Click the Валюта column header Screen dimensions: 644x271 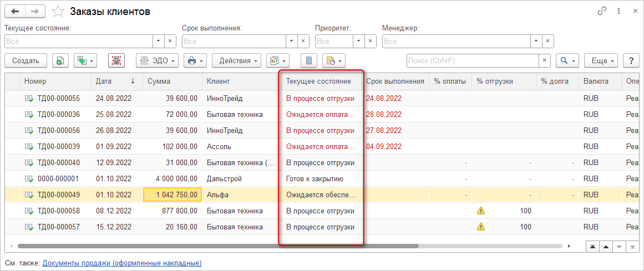point(600,81)
